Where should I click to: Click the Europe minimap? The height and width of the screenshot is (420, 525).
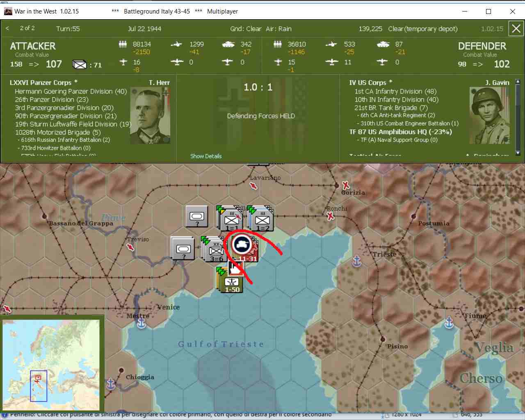point(51,365)
